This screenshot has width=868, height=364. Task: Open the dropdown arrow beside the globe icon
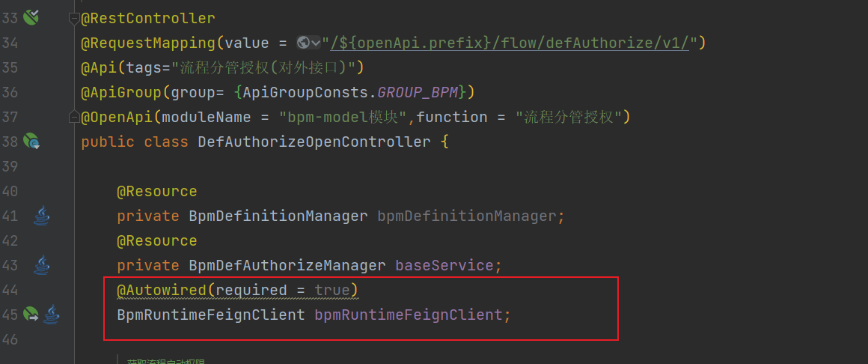click(x=316, y=43)
